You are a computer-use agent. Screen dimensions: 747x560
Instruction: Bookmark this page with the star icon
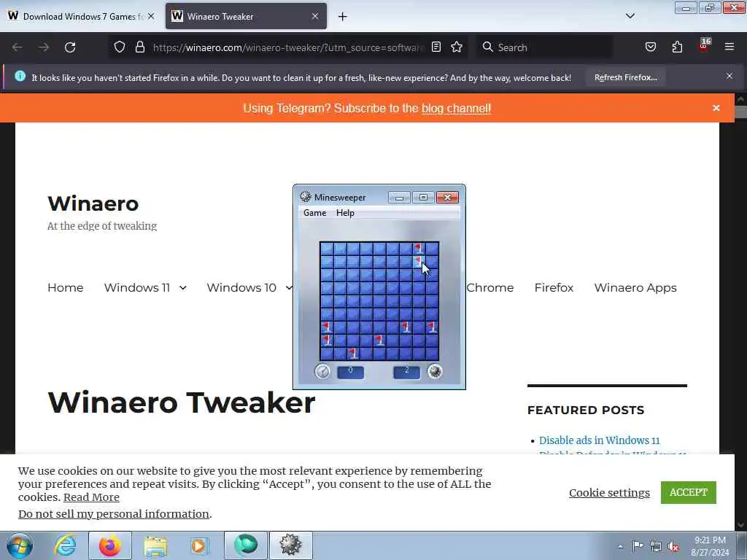457,47
